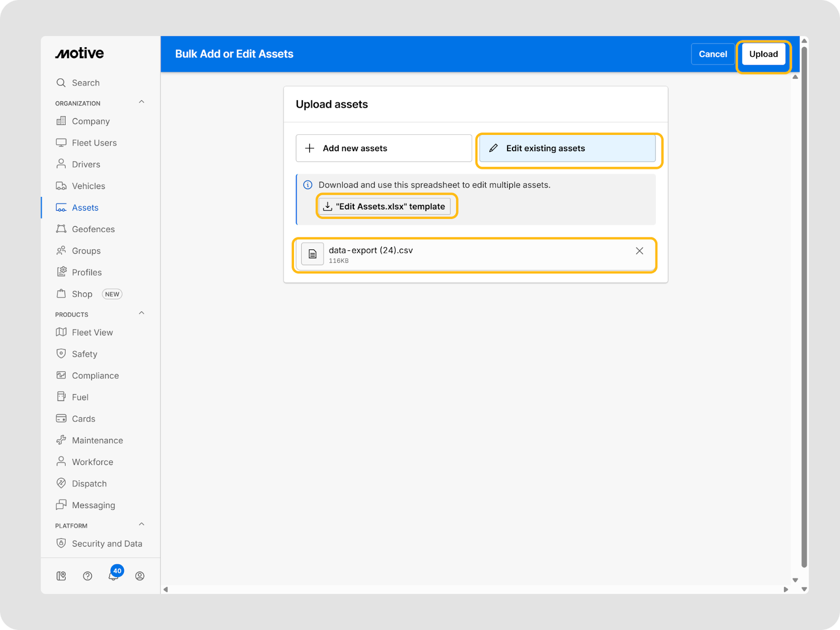Cancel the bulk asset edit
The height and width of the screenshot is (630, 840).
pyautogui.click(x=712, y=54)
